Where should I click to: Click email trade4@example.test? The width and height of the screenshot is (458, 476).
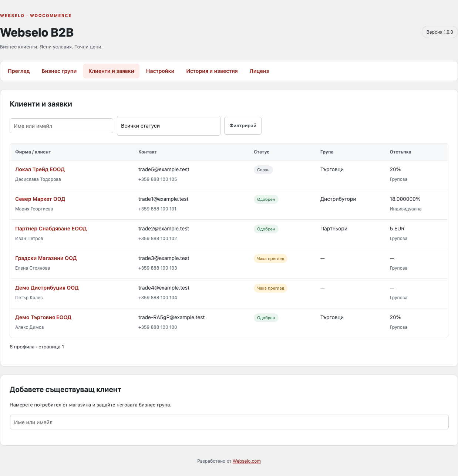tap(164, 288)
